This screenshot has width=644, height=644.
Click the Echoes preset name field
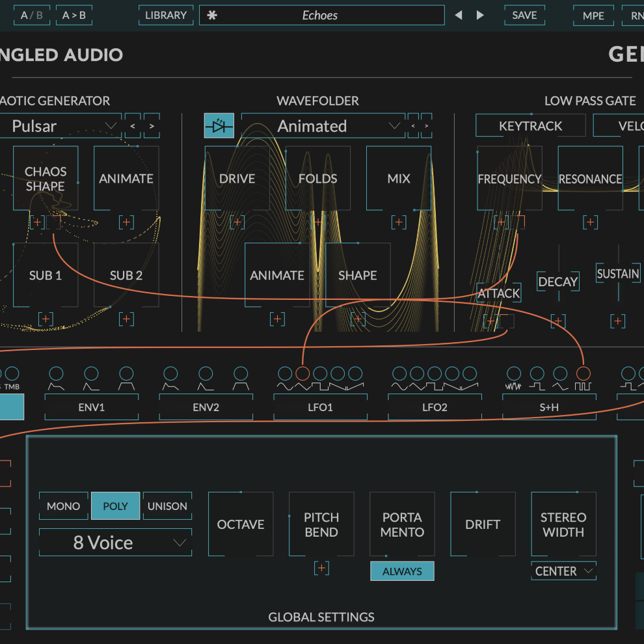[321, 15]
